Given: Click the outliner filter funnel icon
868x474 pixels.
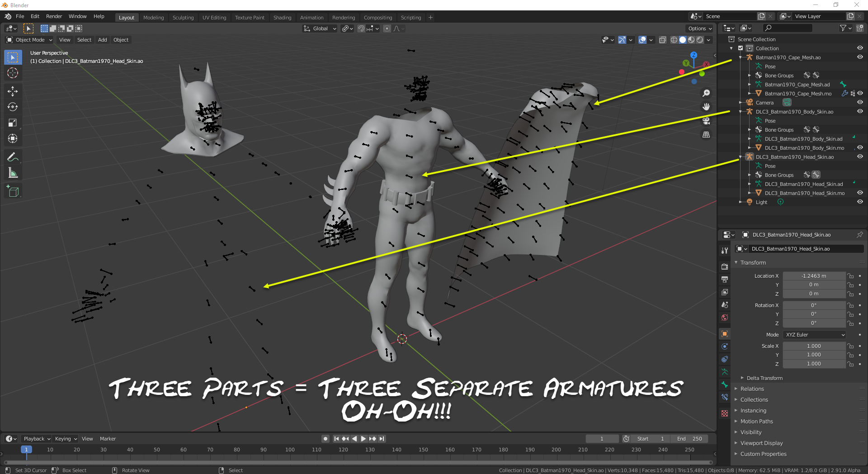Looking at the screenshot, I should (843, 28).
